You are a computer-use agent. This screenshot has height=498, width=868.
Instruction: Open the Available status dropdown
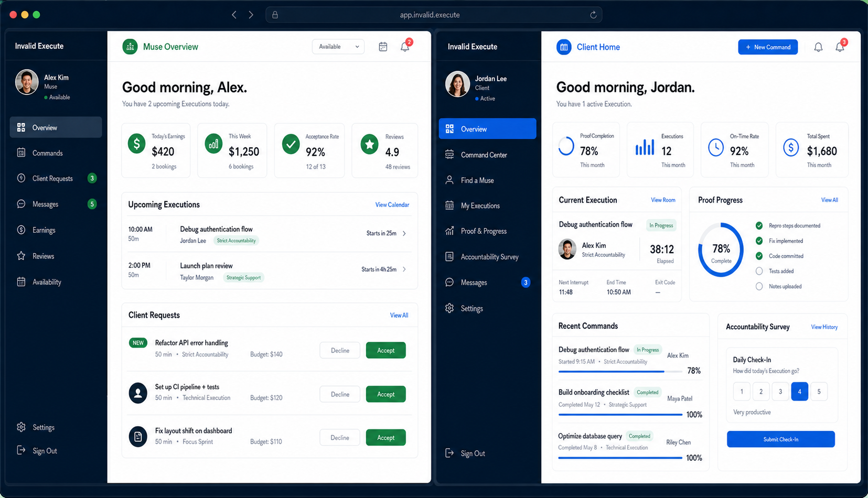coord(338,47)
